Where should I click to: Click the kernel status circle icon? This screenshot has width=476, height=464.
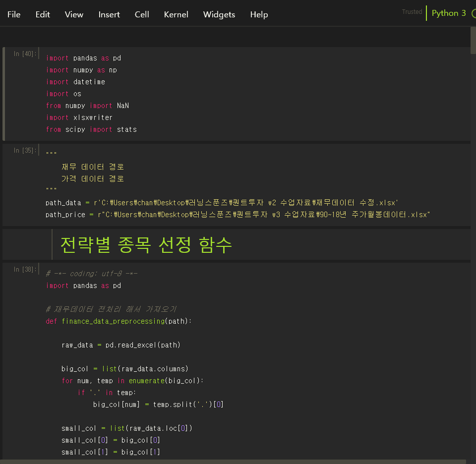coord(474,13)
